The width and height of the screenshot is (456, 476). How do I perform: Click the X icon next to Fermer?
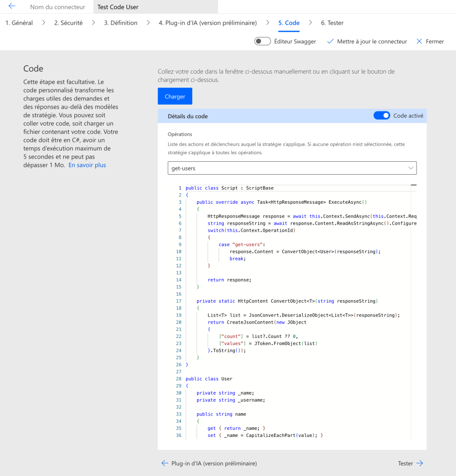coord(419,41)
